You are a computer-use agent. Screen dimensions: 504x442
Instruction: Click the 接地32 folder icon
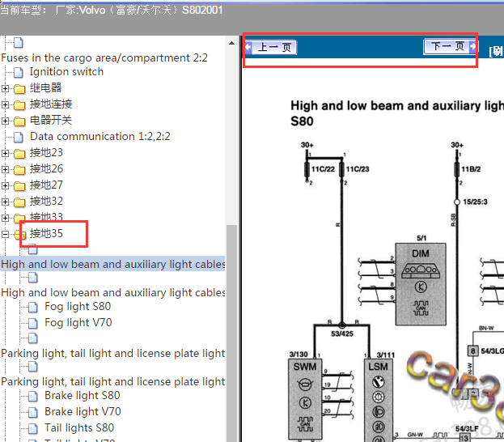pos(19,202)
